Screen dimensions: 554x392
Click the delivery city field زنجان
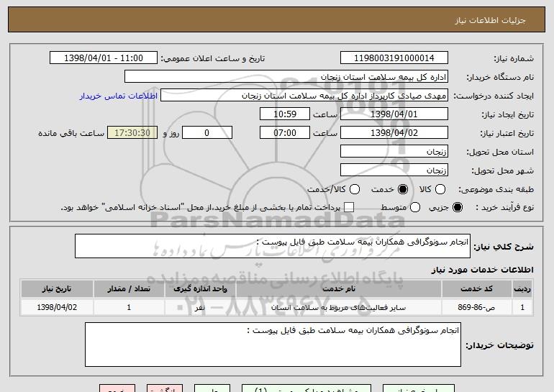click(x=394, y=170)
